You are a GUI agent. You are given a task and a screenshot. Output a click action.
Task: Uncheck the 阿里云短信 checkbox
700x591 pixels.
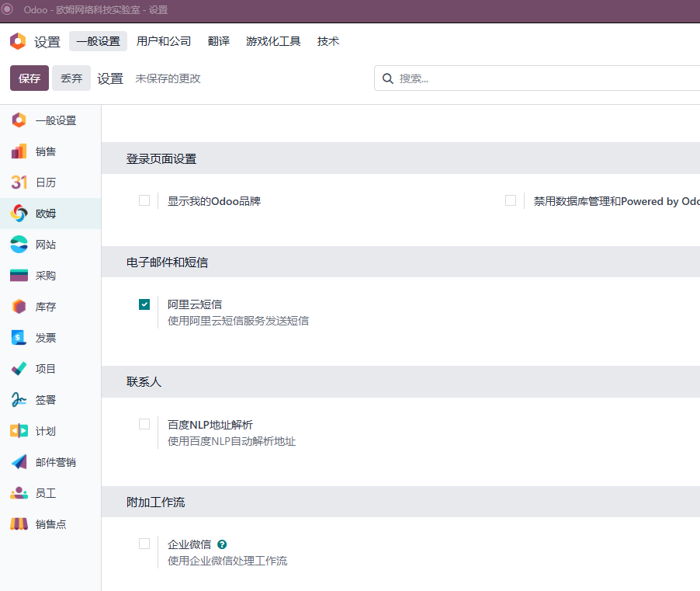click(144, 304)
